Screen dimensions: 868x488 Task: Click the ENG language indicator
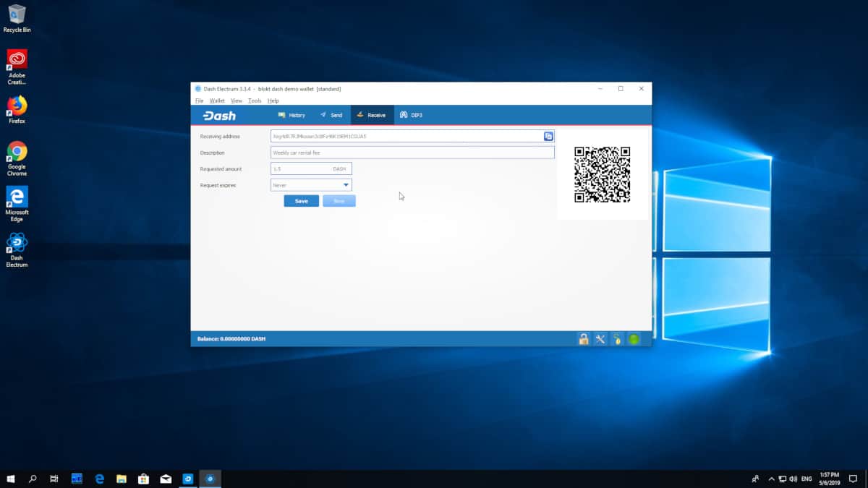(x=807, y=479)
